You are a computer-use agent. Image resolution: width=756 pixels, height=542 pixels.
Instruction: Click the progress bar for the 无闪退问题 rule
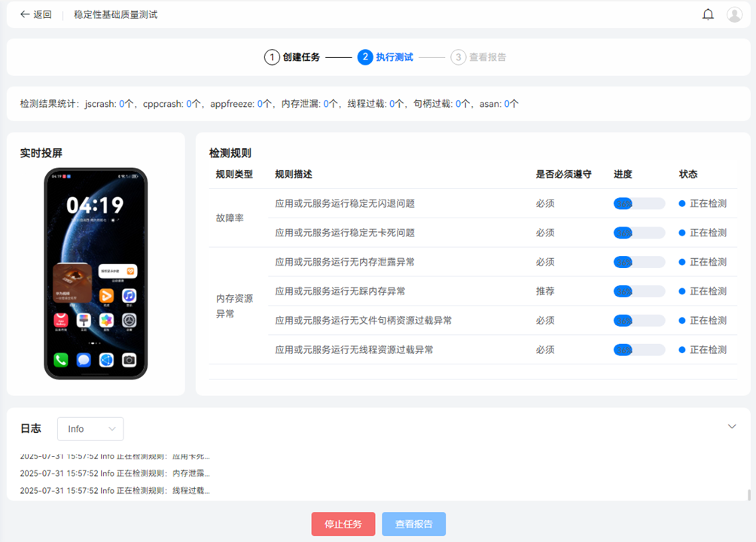[639, 203]
